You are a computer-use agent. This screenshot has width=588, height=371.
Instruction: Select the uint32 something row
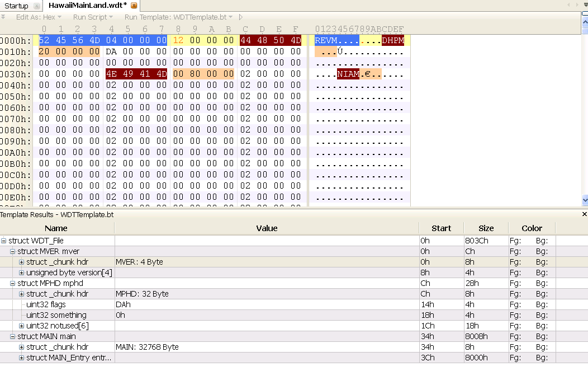coord(277,315)
